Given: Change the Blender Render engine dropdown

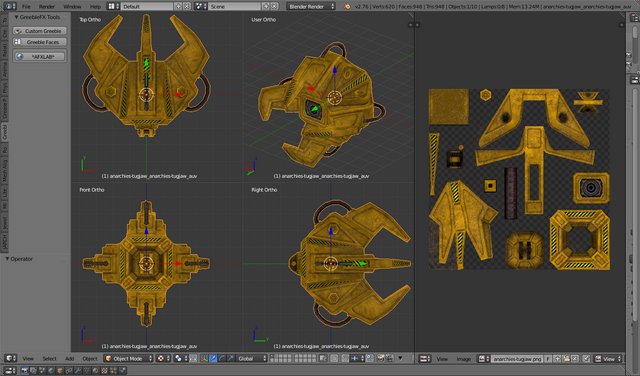Looking at the screenshot, I should [311, 6].
